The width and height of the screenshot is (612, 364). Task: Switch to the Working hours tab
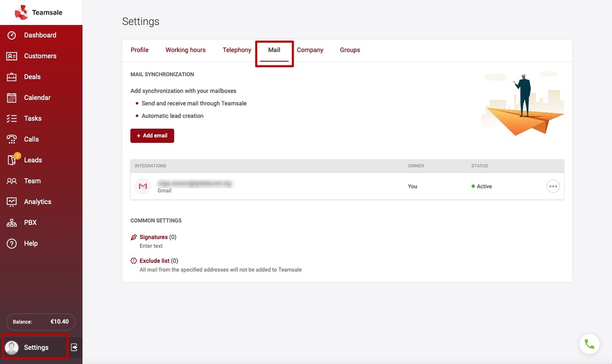pyautogui.click(x=185, y=50)
